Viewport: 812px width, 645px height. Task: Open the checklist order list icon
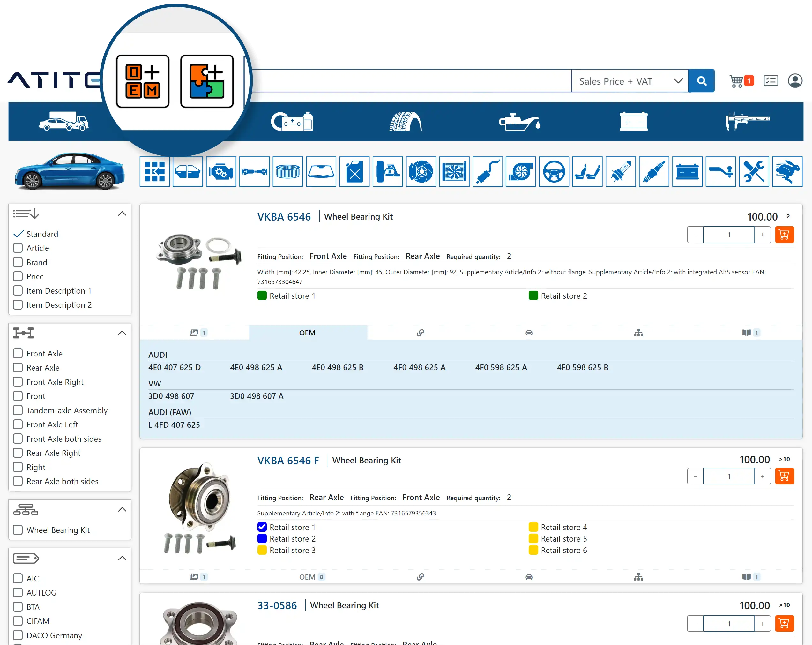click(771, 81)
